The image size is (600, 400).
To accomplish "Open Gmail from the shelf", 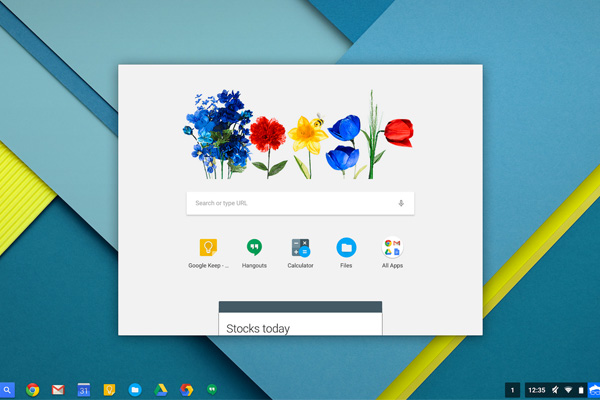I will click(58, 390).
